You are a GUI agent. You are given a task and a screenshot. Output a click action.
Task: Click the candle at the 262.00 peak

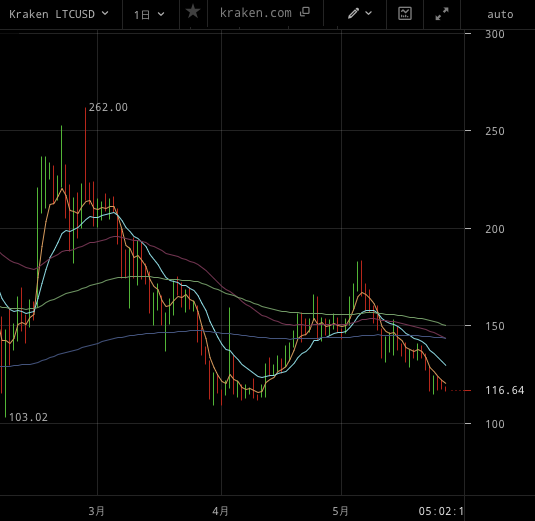coord(85,154)
